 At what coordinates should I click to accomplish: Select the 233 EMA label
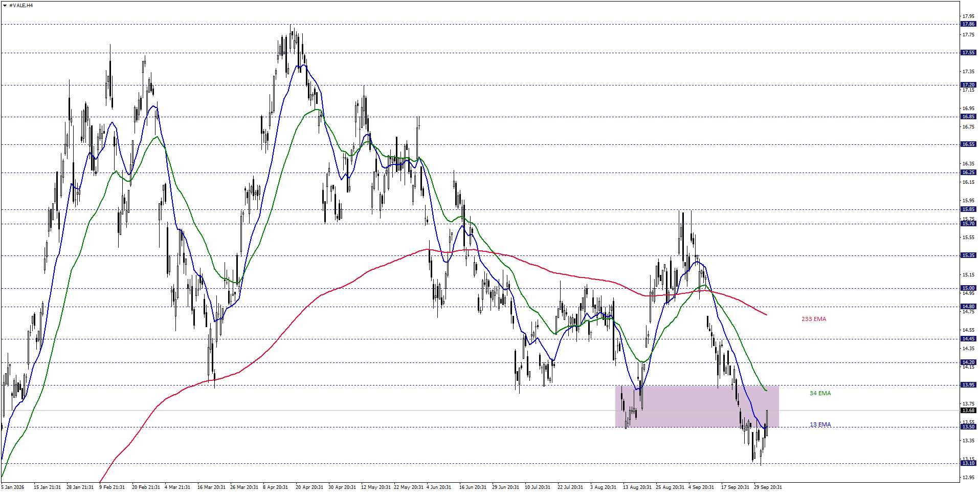click(813, 319)
